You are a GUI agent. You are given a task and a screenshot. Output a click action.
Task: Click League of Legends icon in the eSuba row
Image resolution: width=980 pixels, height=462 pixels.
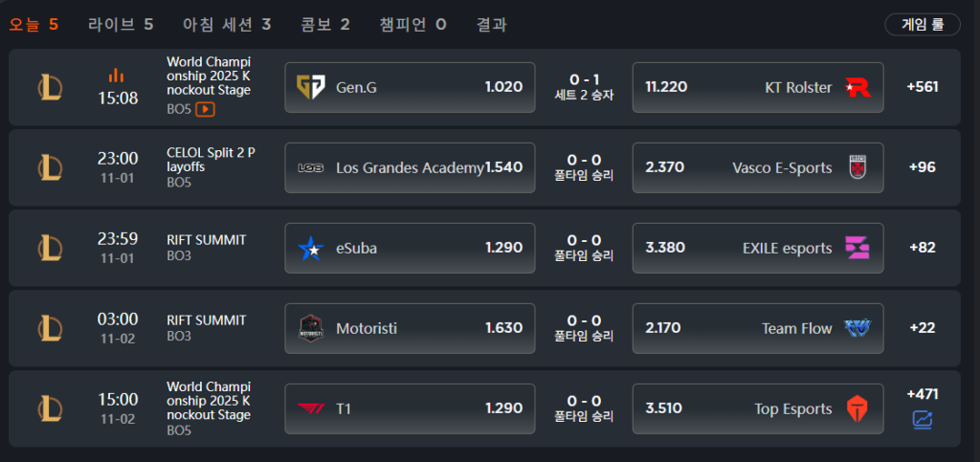[50, 248]
